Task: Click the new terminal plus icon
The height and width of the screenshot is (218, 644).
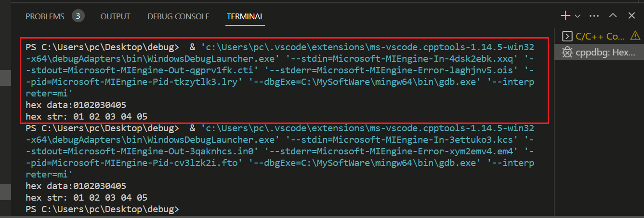Action: click(x=565, y=16)
